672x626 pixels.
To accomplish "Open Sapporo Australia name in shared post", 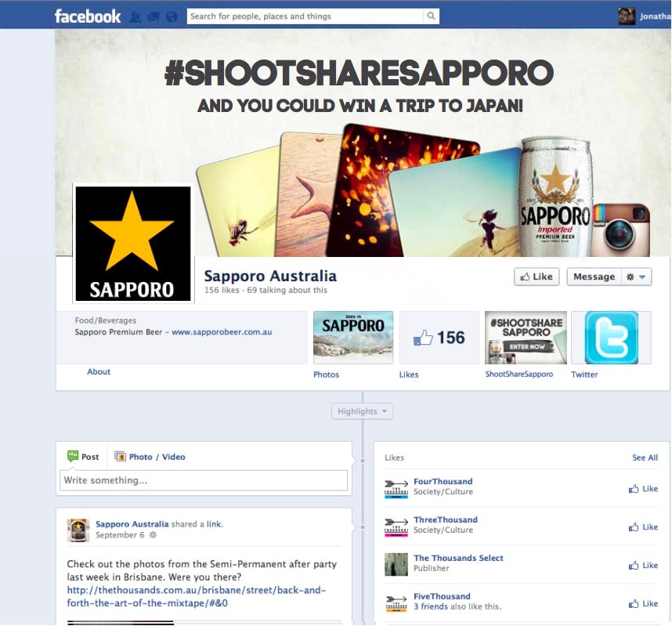I will click(132, 524).
